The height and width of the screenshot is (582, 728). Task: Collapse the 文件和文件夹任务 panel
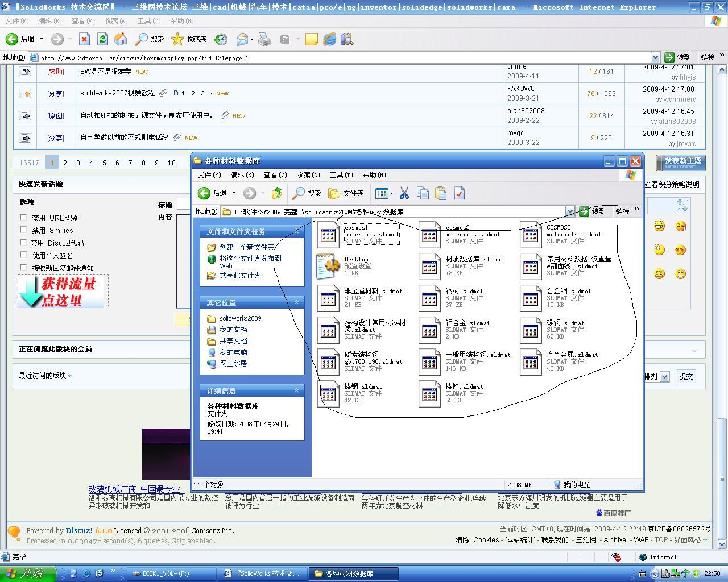[x=296, y=231]
